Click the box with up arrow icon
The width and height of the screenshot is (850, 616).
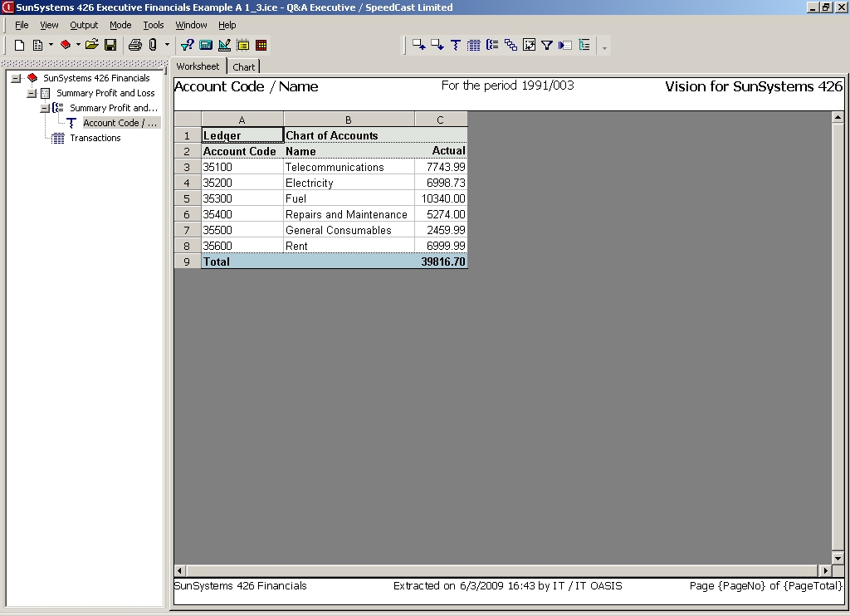[x=418, y=45]
